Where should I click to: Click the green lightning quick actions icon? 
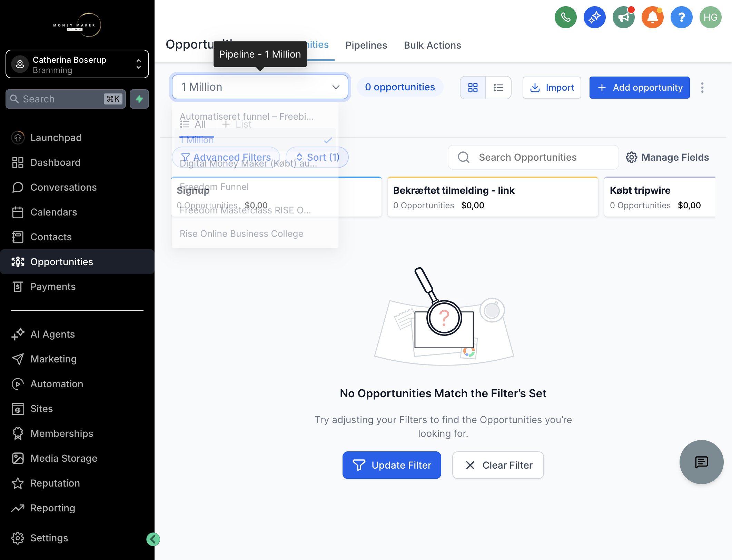click(x=139, y=99)
